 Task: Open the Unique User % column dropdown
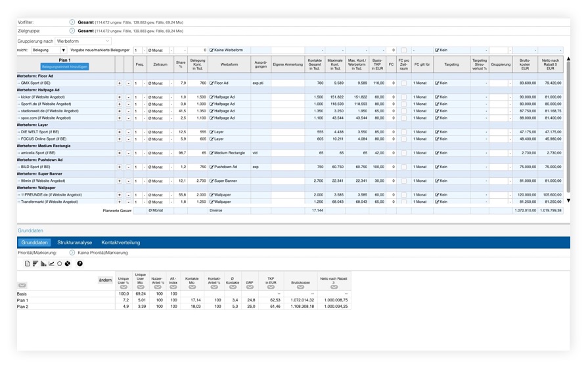click(x=124, y=288)
